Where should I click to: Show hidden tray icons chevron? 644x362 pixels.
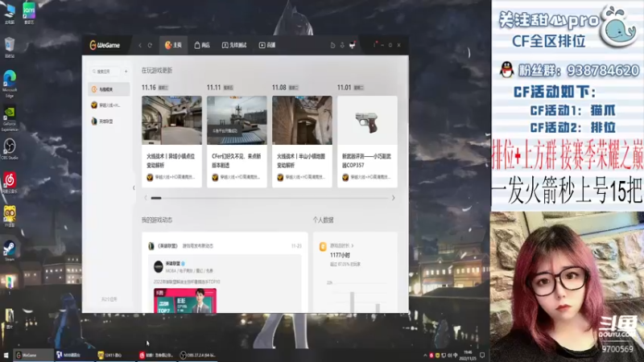point(425,355)
